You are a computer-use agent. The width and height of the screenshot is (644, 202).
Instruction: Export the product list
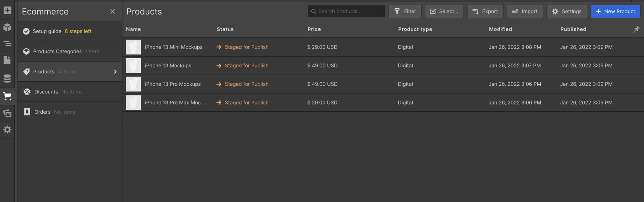(x=485, y=11)
